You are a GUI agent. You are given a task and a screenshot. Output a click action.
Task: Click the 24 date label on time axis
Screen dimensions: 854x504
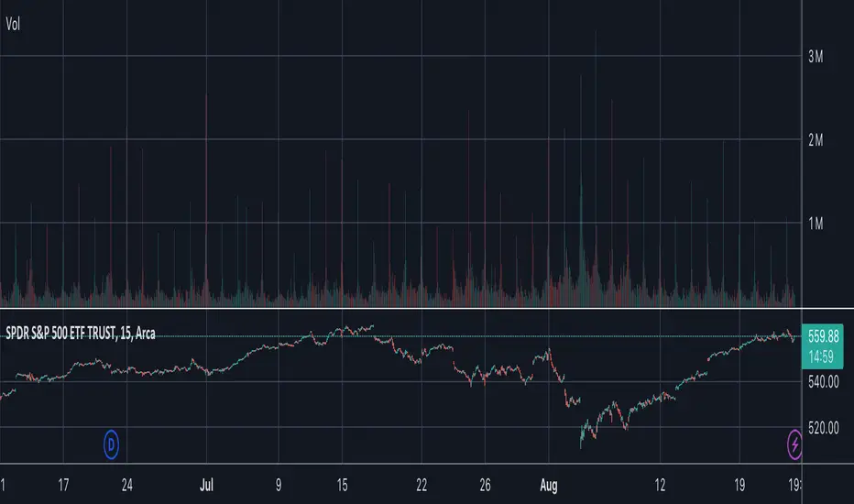tap(126, 485)
